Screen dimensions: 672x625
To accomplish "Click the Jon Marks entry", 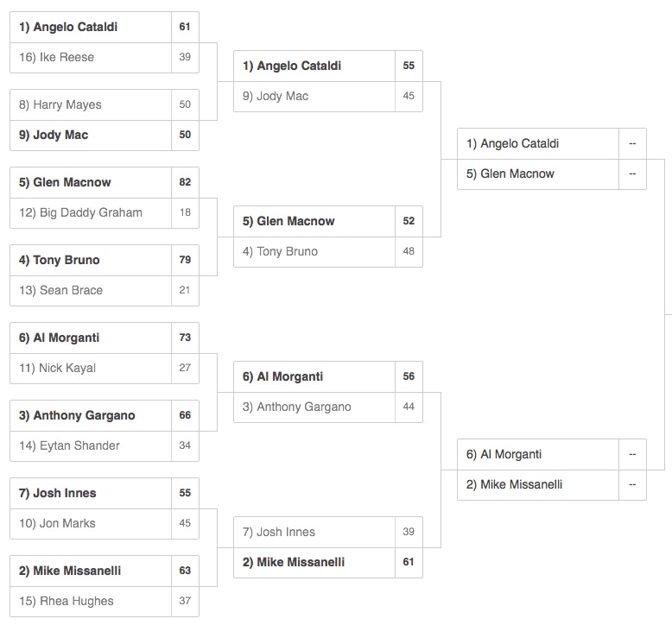I will pyautogui.click(x=105, y=523).
